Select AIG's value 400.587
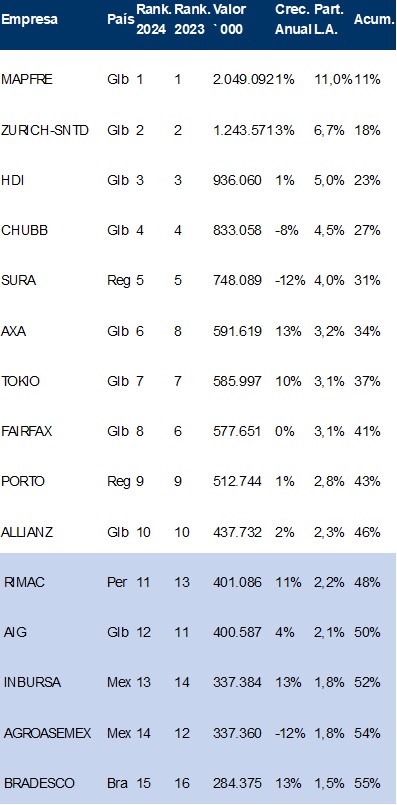Screen dimensions: 397x805 pos(237,633)
